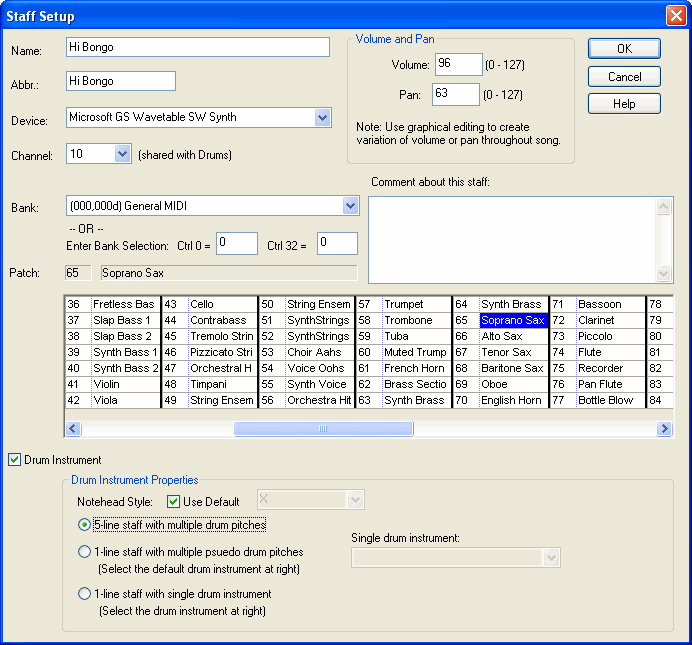Open the Device dropdown list
The width and height of the screenshot is (692, 645).
pyautogui.click(x=322, y=118)
